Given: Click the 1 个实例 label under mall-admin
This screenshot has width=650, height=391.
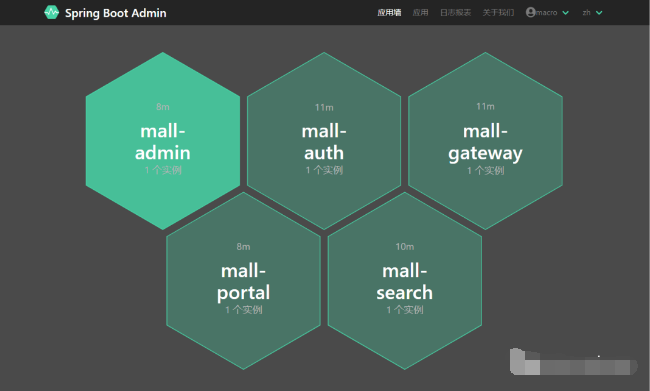Looking at the screenshot, I should pyautogui.click(x=163, y=170).
